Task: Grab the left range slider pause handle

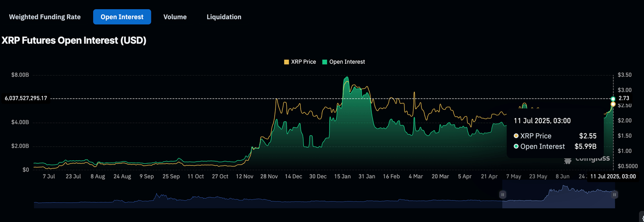Action: pos(503,194)
